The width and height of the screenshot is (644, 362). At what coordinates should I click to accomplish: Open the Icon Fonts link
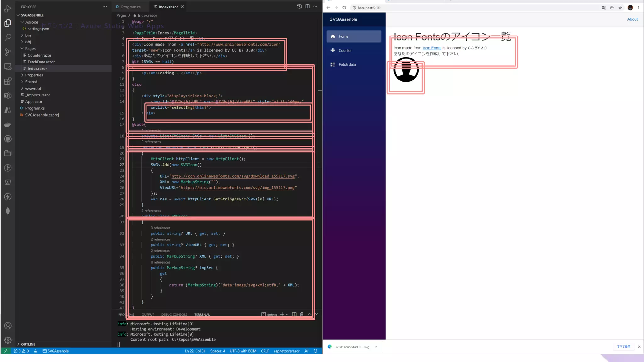click(432, 48)
